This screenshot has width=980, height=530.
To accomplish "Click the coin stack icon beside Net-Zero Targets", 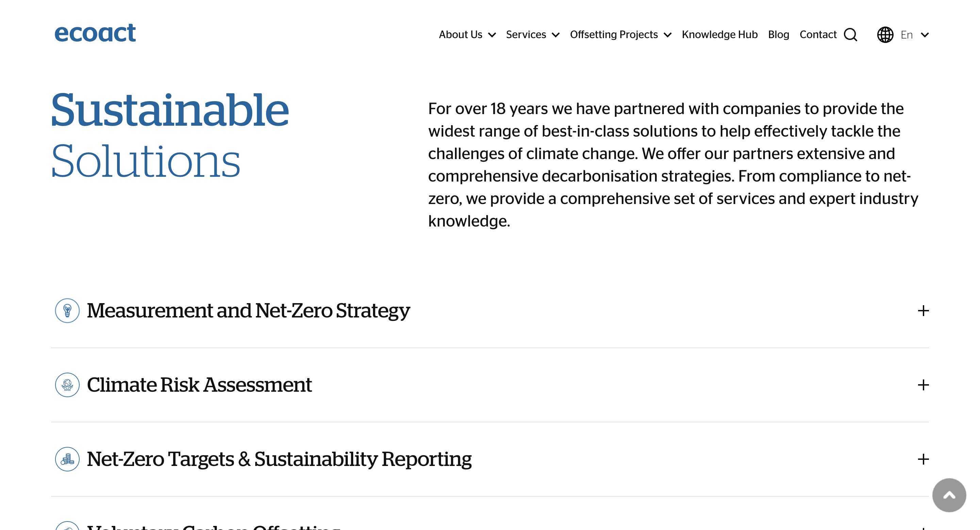I will 67,459.
